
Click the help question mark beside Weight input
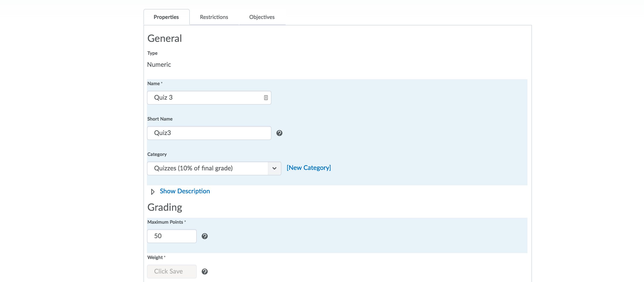(x=205, y=271)
